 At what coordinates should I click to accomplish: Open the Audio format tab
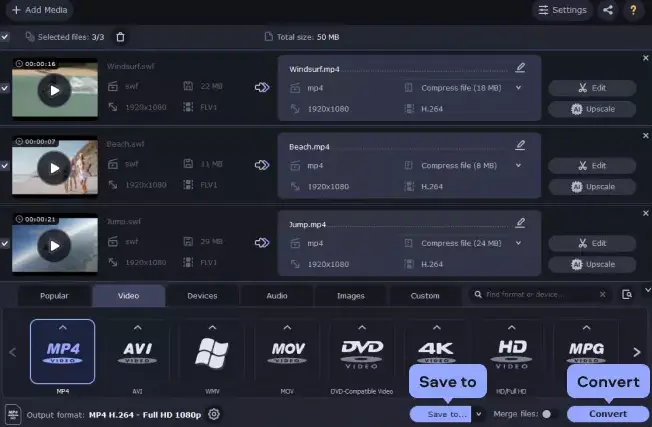coord(277,295)
